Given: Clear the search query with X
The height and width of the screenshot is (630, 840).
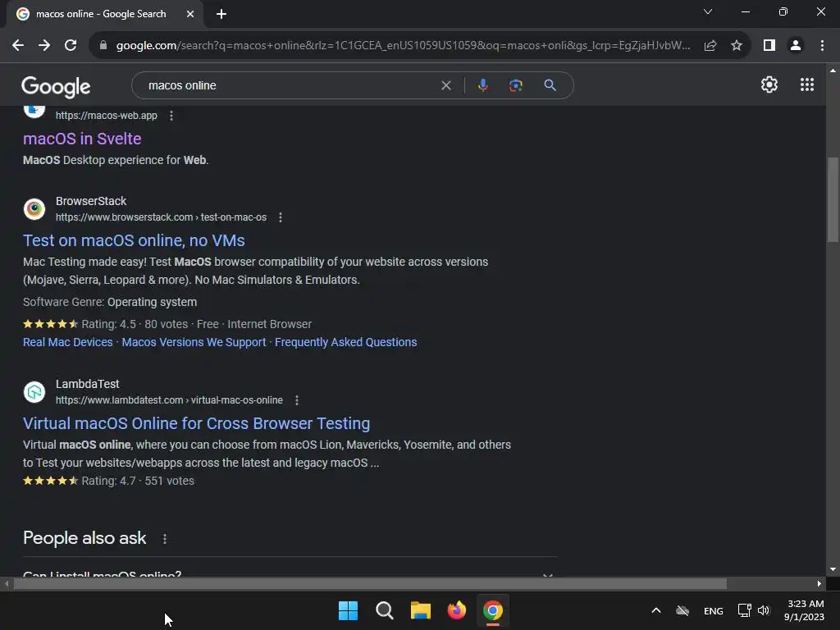Looking at the screenshot, I should 445,85.
